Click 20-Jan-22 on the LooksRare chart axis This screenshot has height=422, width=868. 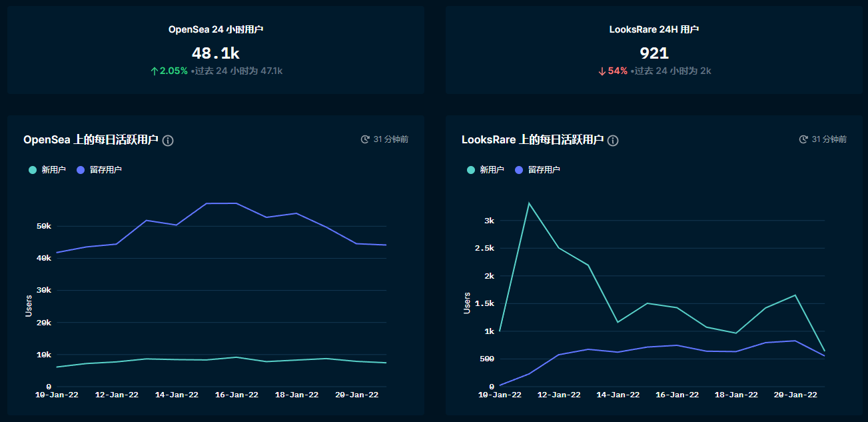tap(795, 395)
